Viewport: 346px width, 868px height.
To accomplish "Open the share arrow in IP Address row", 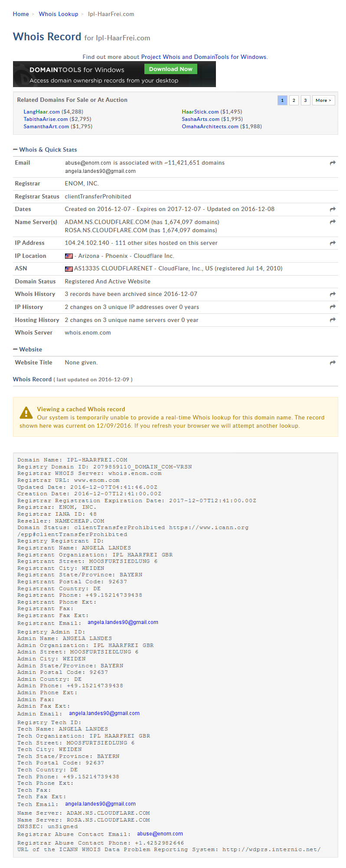I will click(x=333, y=243).
